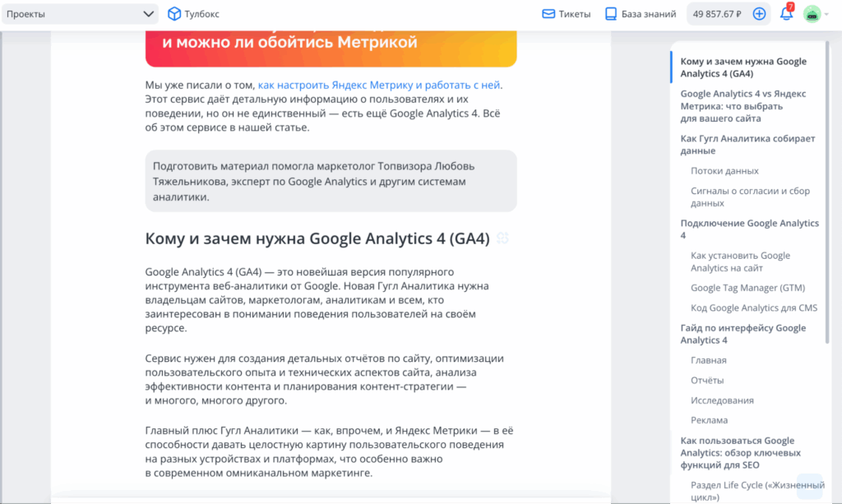Navigate to 'Код Google Analytics для CMS'
This screenshot has height=504, width=842.
coord(753,308)
